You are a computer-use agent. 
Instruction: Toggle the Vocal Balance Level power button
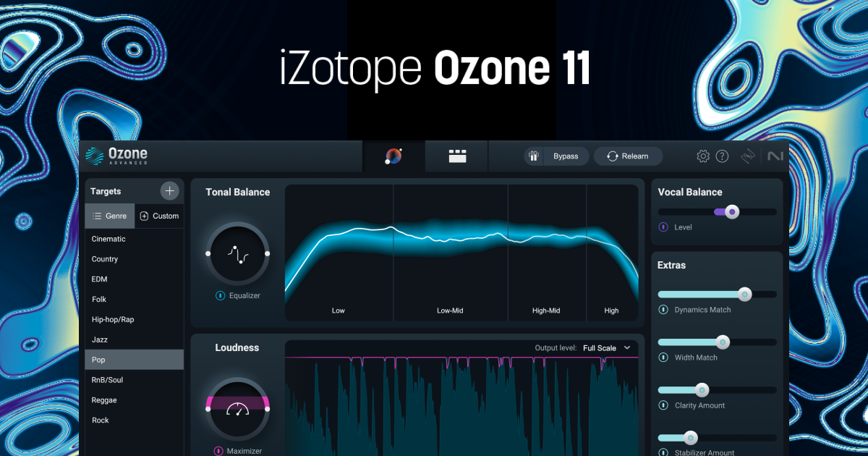(663, 227)
